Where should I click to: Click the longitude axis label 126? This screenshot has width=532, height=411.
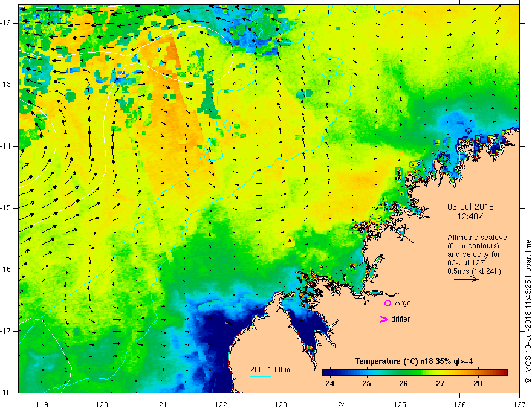(x=459, y=404)
